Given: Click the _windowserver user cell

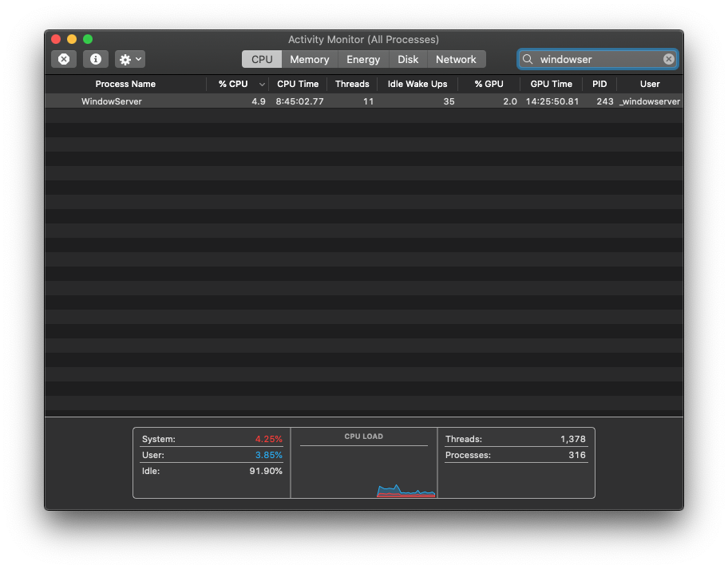Looking at the screenshot, I should (x=650, y=101).
